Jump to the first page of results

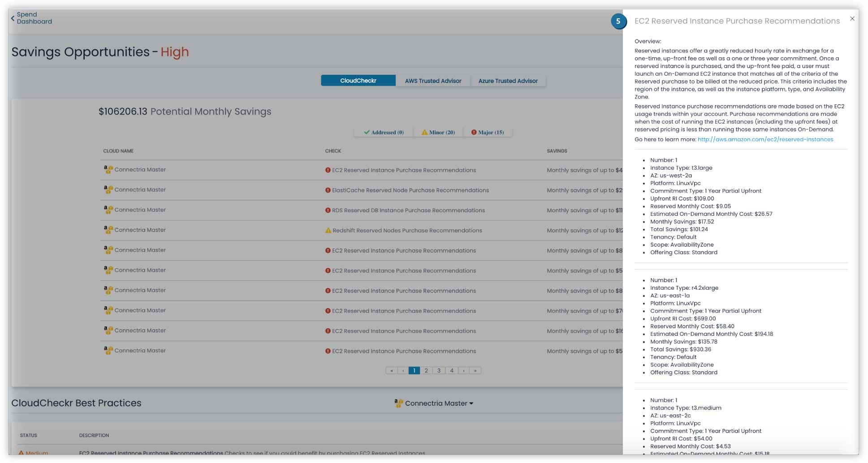(x=391, y=371)
